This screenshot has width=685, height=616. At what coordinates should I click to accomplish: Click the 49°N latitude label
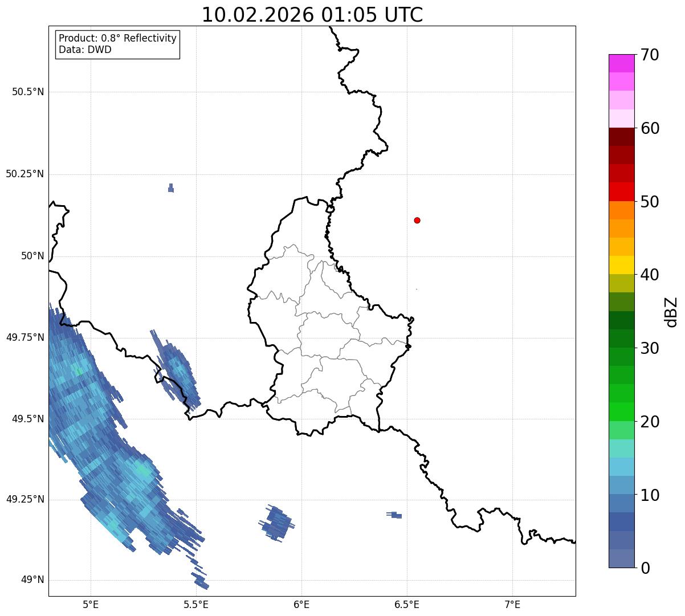click(32, 580)
